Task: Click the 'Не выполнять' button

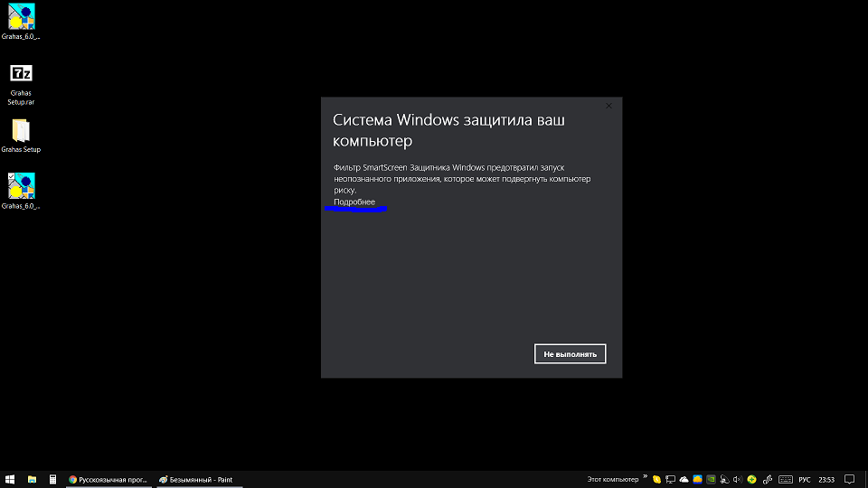Action: 570,354
